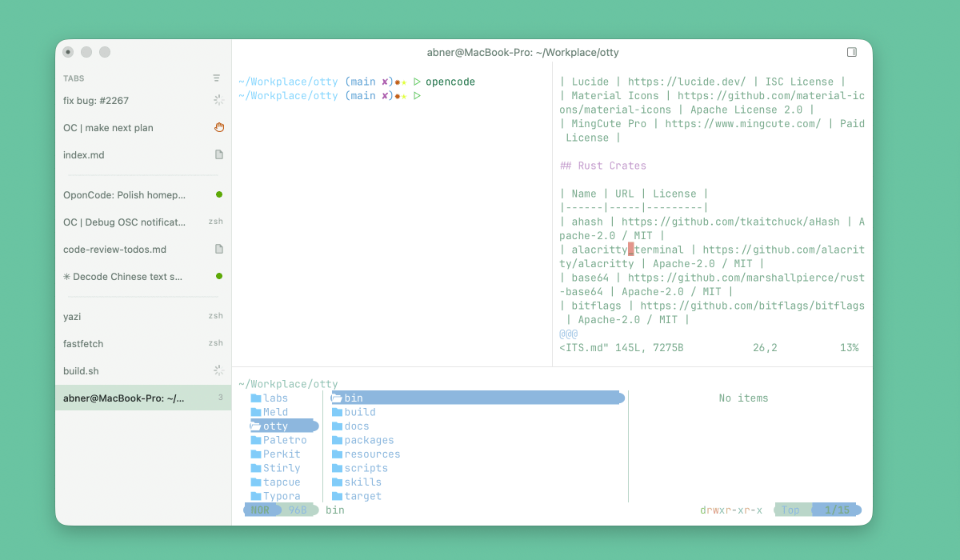960x560 pixels.
Task: Click folder icon next to packages directory
Action: click(337, 440)
